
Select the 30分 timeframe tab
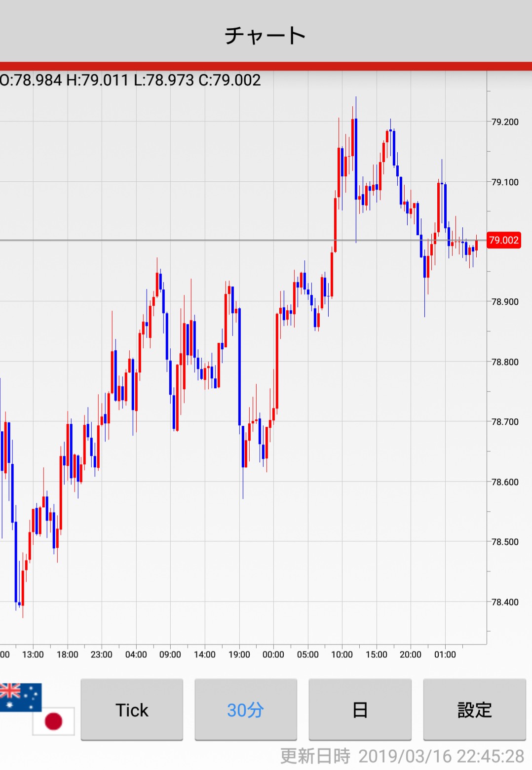coord(246,710)
